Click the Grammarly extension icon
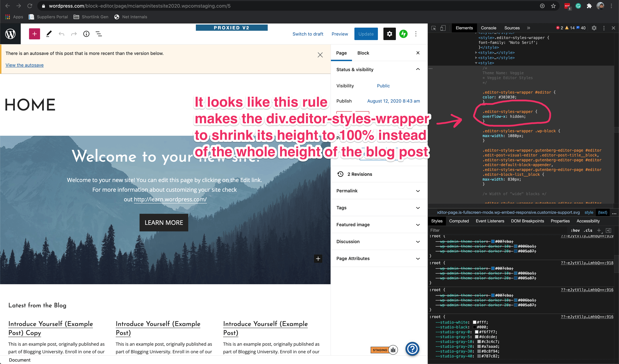 (x=578, y=6)
